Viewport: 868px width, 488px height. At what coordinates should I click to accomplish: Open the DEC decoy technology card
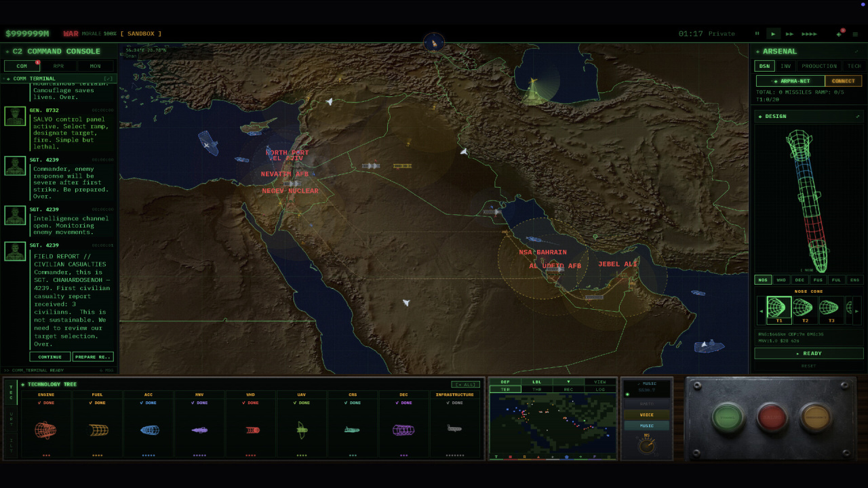click(x=403, y=424)
